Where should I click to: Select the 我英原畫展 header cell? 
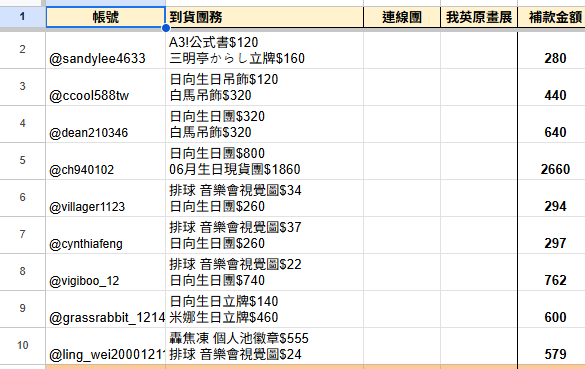click(x=479, y=17)
